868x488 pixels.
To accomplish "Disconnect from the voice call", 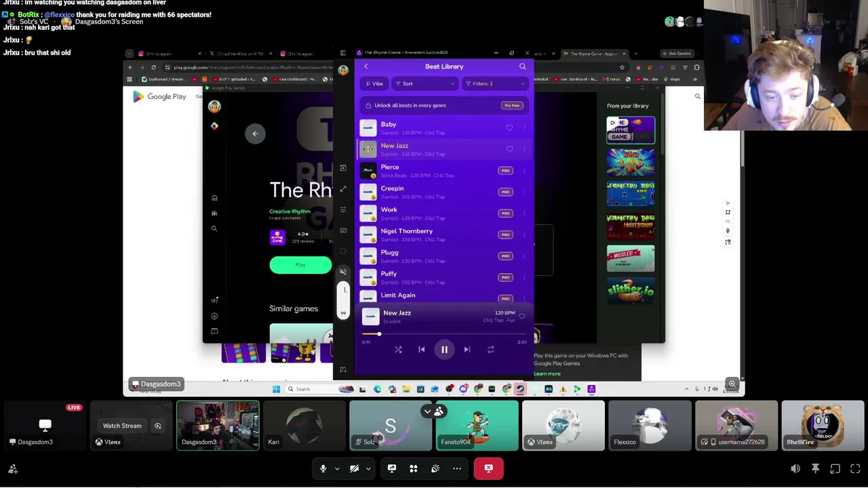I will pos(488,468).
